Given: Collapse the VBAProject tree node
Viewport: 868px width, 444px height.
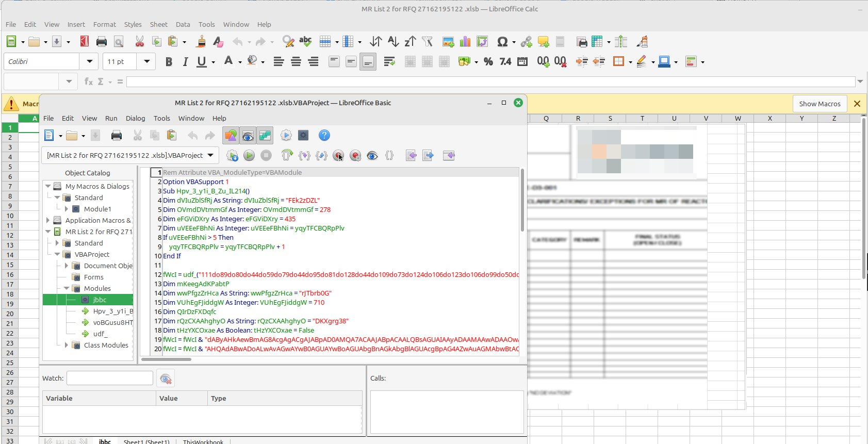Looking at the screenshot, I should (57, 254).
